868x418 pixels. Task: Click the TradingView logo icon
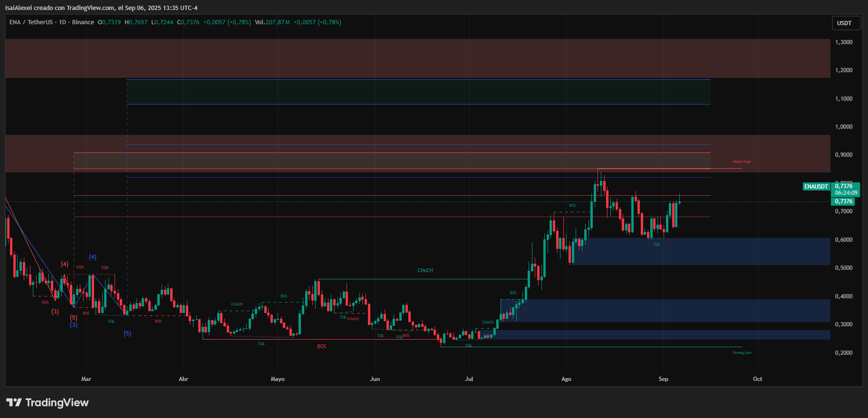click(x=14, y=403)
